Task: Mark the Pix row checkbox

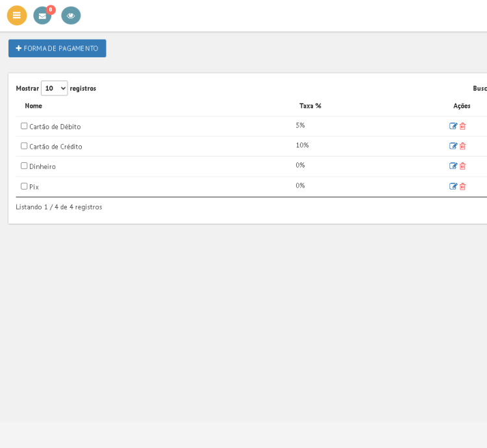Action: [x=24, y=186]
